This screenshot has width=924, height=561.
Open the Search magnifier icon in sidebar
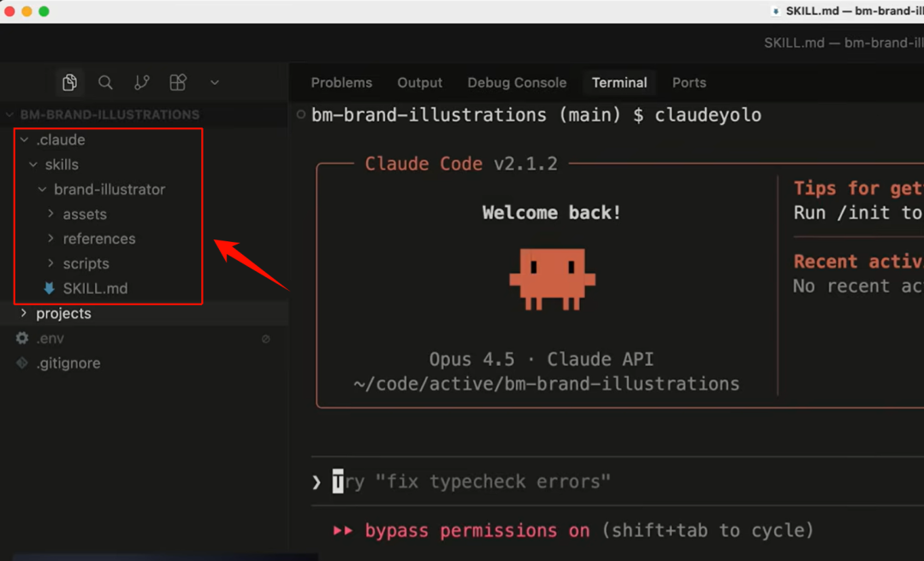click(105, 82)
